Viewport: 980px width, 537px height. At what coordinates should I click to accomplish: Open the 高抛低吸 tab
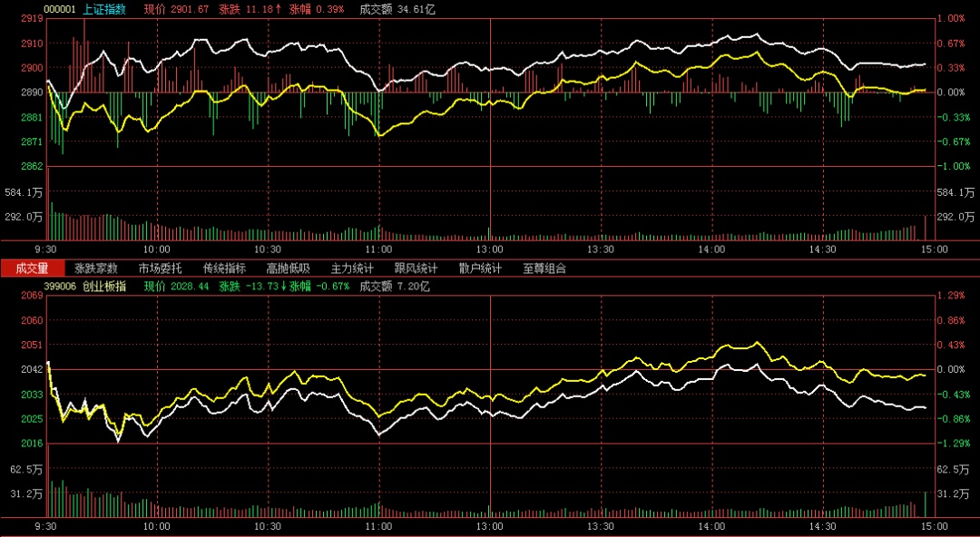click(288, 268)
